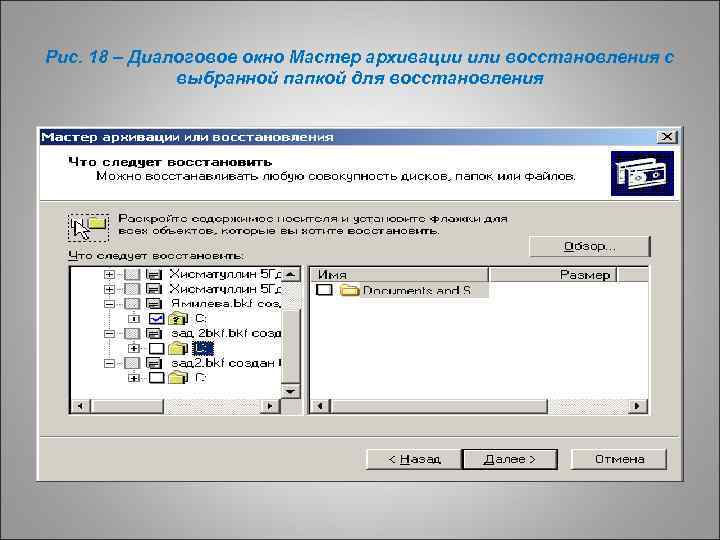Select the зад2.bkf создан row text
The width and height of the screenshot is (720, 540).
(x=225, y=363)
